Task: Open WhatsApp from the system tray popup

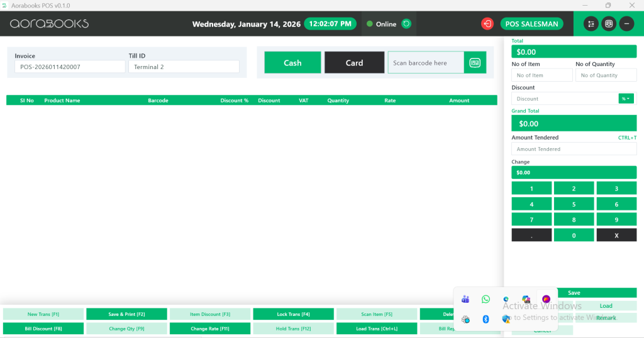Action: pyautogui.click(x=486, y=300)
